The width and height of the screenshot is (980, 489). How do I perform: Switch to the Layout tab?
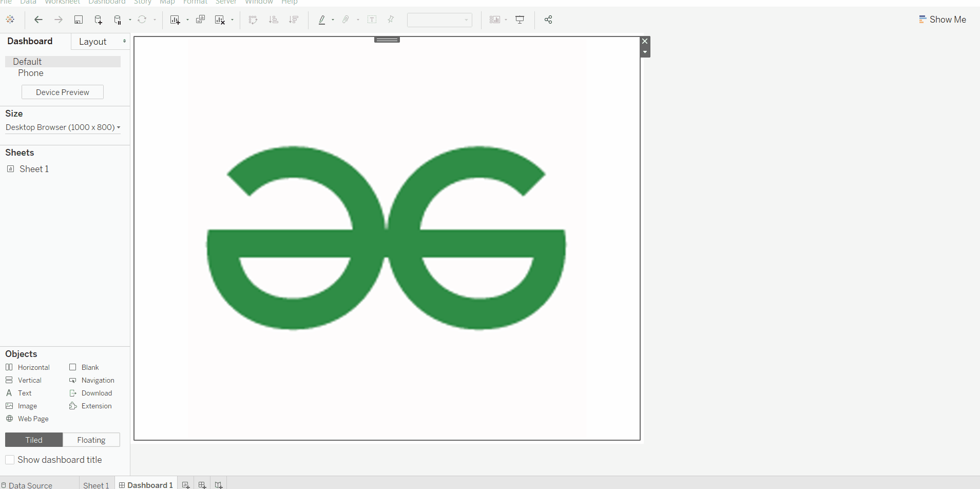(x=93, y=42)
